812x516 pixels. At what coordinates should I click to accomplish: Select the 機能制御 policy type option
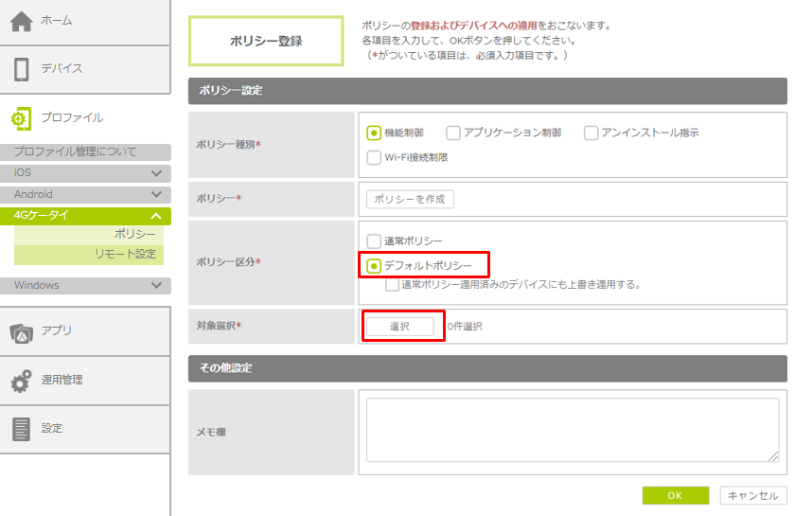point(374,133)
